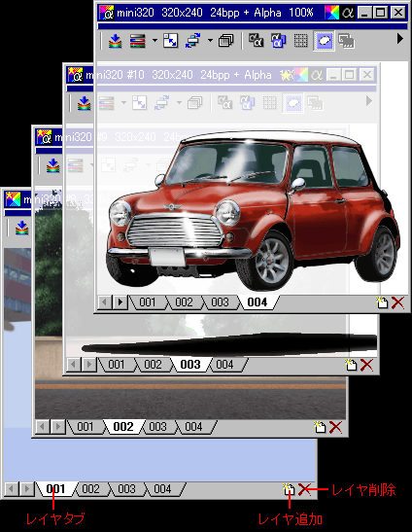Click the faded resize icon in #10 toolbar
The image size is (412, 532).
click(x=139, y=103)
